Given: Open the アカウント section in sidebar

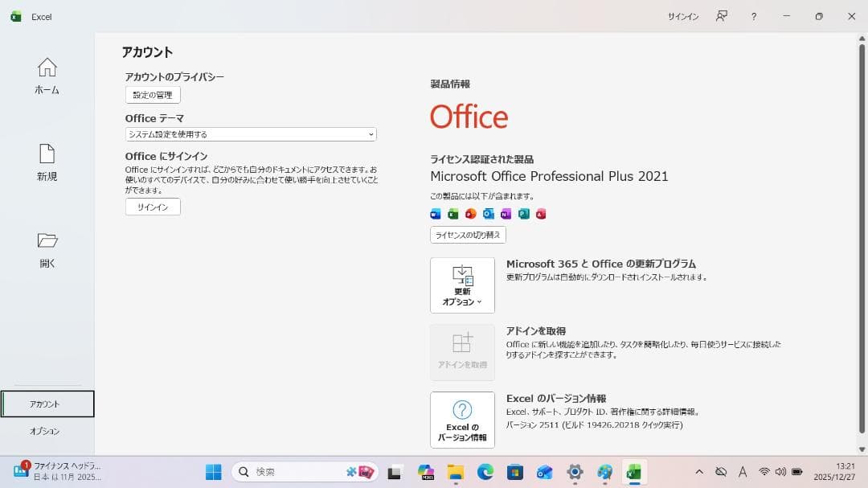Looking at the screenshot, I should pos(46,404).
